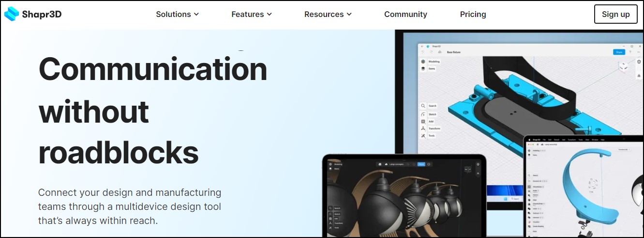Open the Transform dropdown in Lamp assembly window
Viewport: 644px width, 238px height.
pyautogui.click(x=623, y=149)
